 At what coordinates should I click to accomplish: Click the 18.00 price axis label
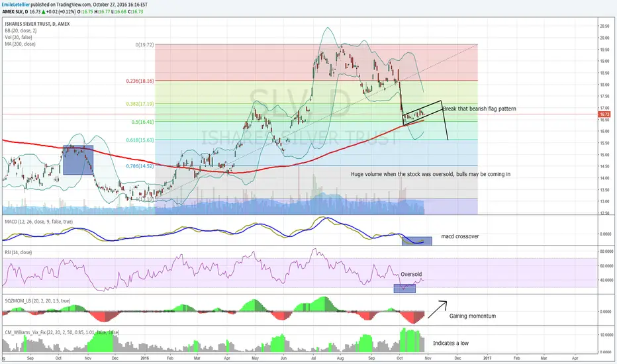tap(604, 85)
